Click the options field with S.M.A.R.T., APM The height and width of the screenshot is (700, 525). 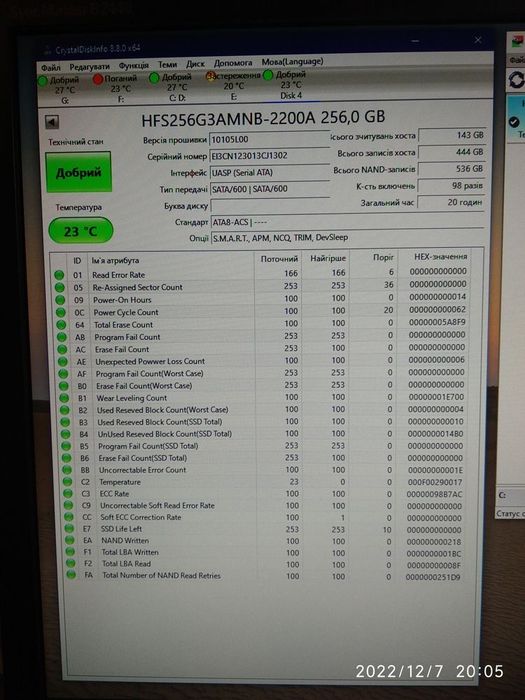[x=347, y=237]
